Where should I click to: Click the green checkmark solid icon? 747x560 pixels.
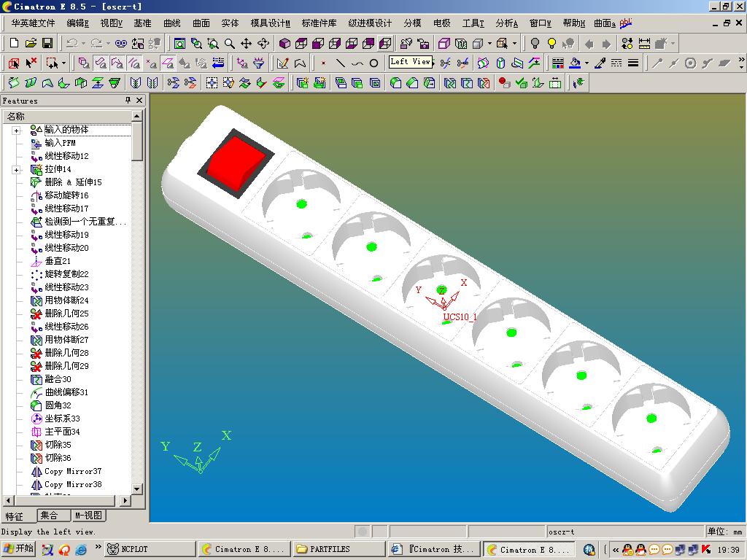coord(521,83)
